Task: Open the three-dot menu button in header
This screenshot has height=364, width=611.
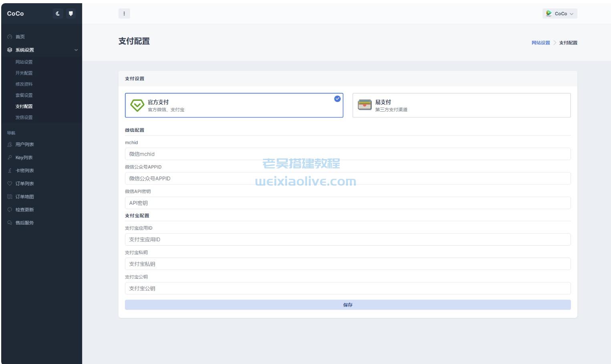Action: tap(124, 14)
